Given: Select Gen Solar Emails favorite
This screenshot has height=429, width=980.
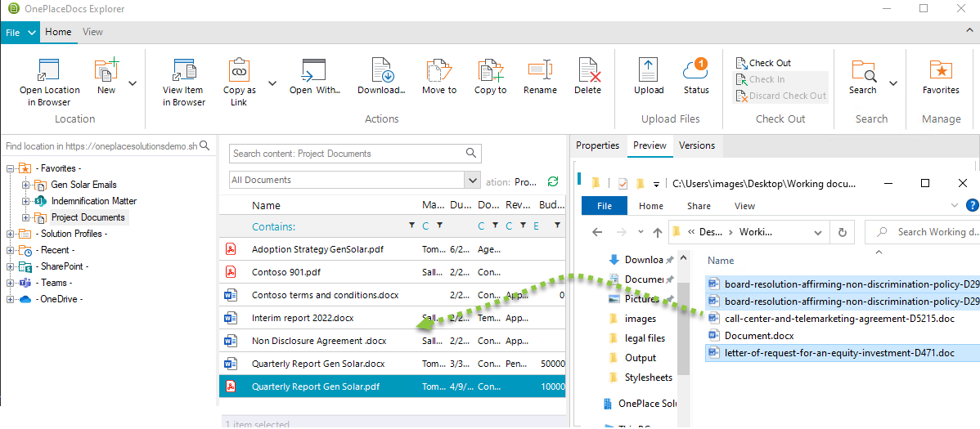Looking at the screenshot, I should 83,185.
